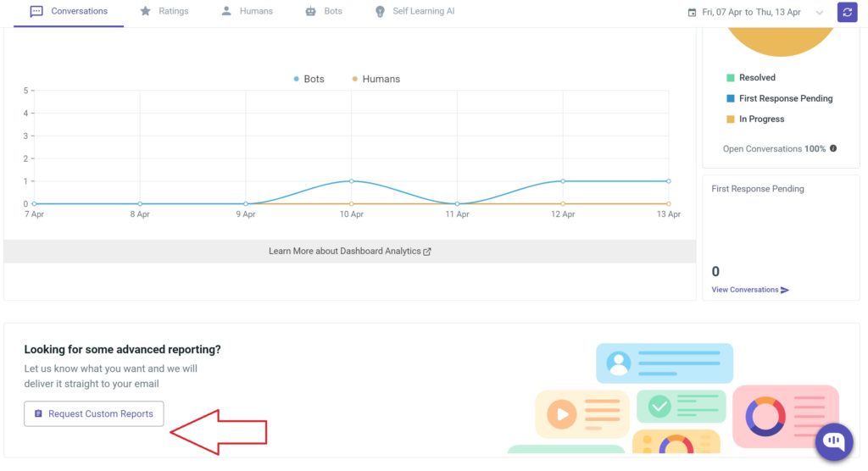Open the chat widget bubble
The width and height of the screenshot is (868, 471).
834,441
